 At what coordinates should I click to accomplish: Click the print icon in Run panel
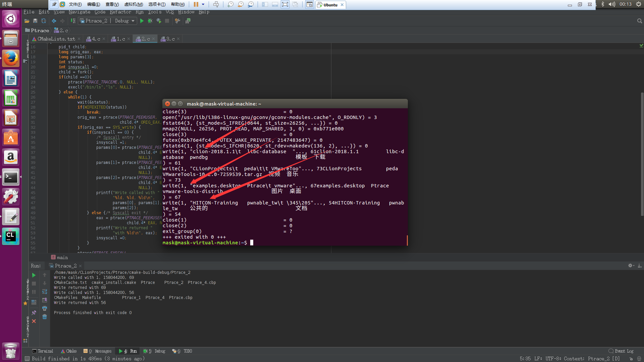click(45, 308)
